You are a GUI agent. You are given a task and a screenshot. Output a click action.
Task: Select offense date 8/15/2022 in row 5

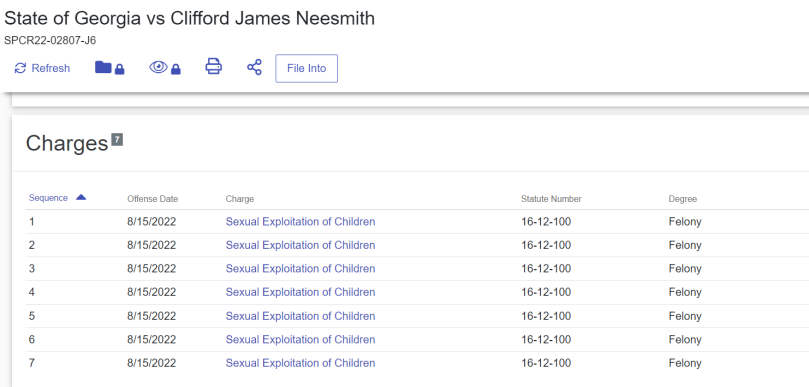[152, 316]
